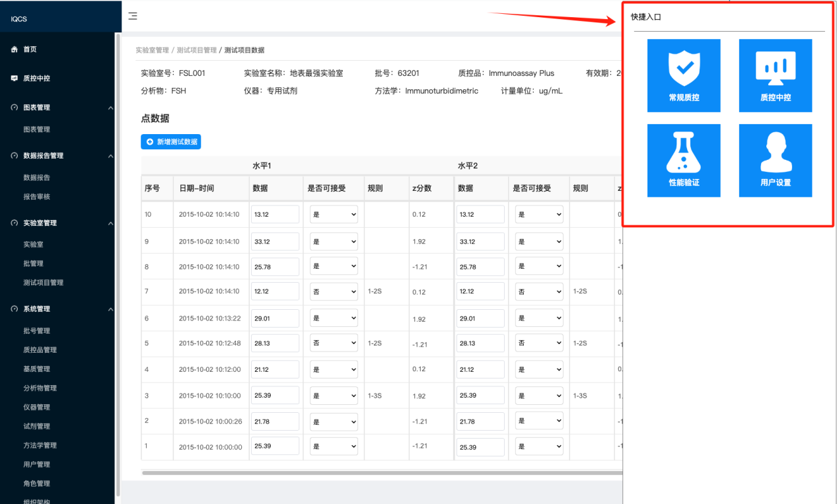Select 报告审核 in the sidebar
Image resolution: width=837 pixels, height=504 pixels.
point(37,197)
